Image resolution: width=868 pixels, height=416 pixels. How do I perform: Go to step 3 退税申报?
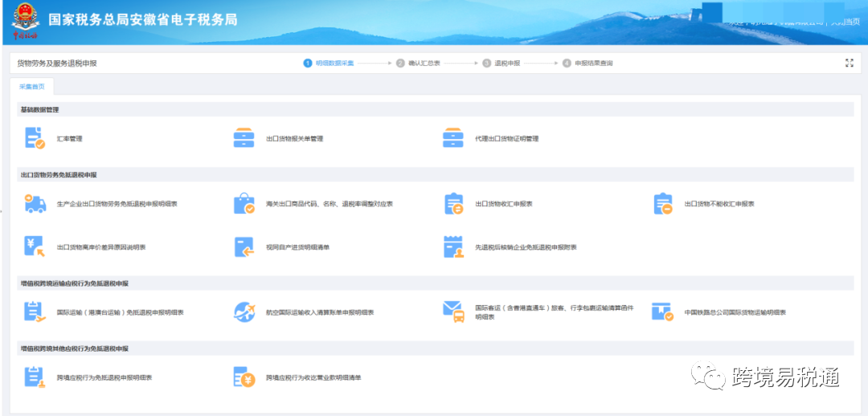click(x=506, y=63)
